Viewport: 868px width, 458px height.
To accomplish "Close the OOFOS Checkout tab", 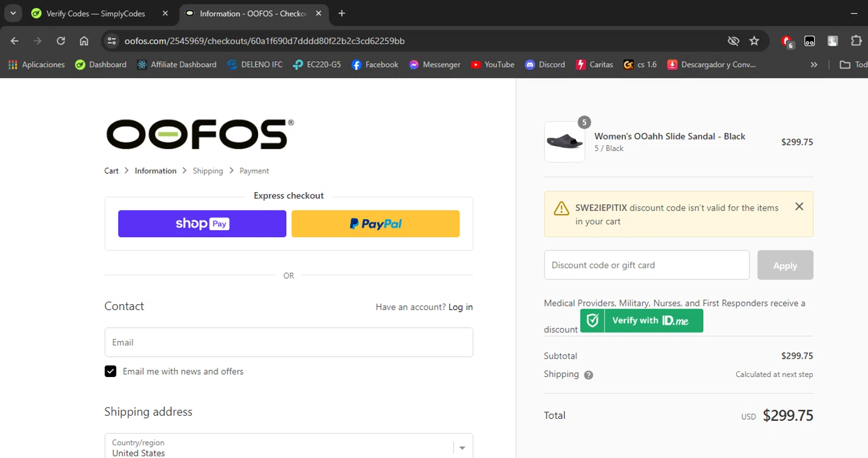I will (319, 13).
